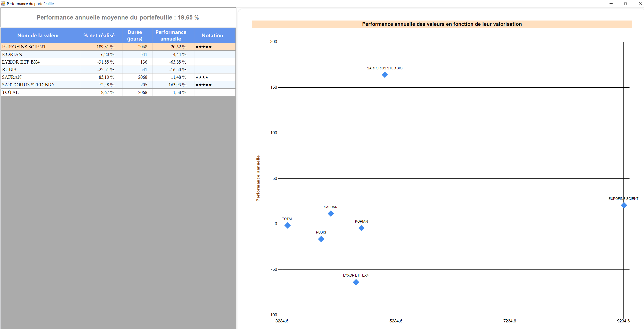The width and height of the screenshot is (644, 329).
Task: Click the 'Performance annuelle' vertical axis label
Action: [x=258, y=178]
